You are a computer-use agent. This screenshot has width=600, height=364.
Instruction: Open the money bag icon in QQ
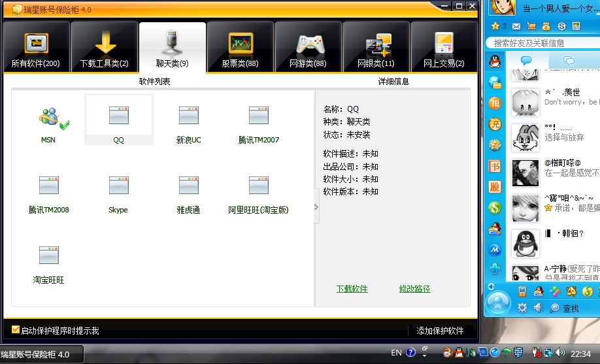click(x=546, y=26)
